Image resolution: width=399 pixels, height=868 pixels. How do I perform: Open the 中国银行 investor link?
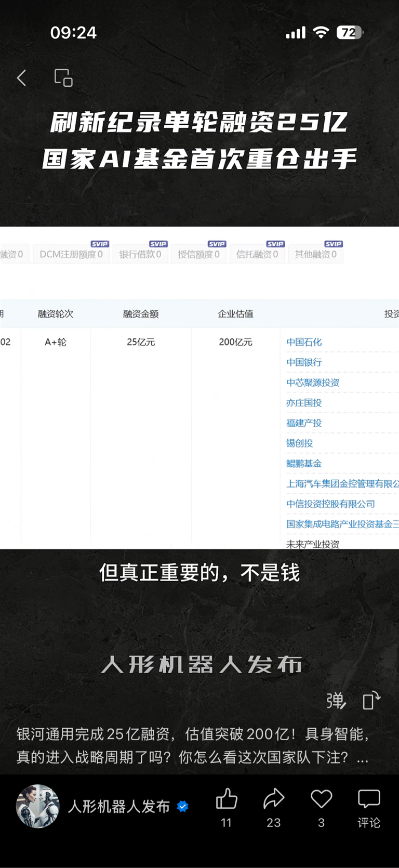[304, 362]
